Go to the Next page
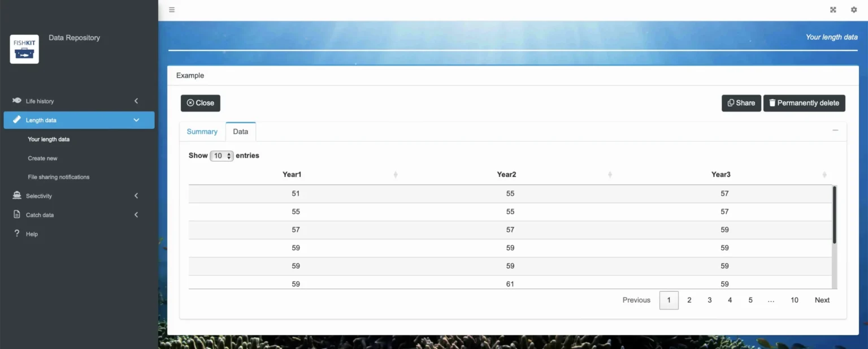 (822, 300)
